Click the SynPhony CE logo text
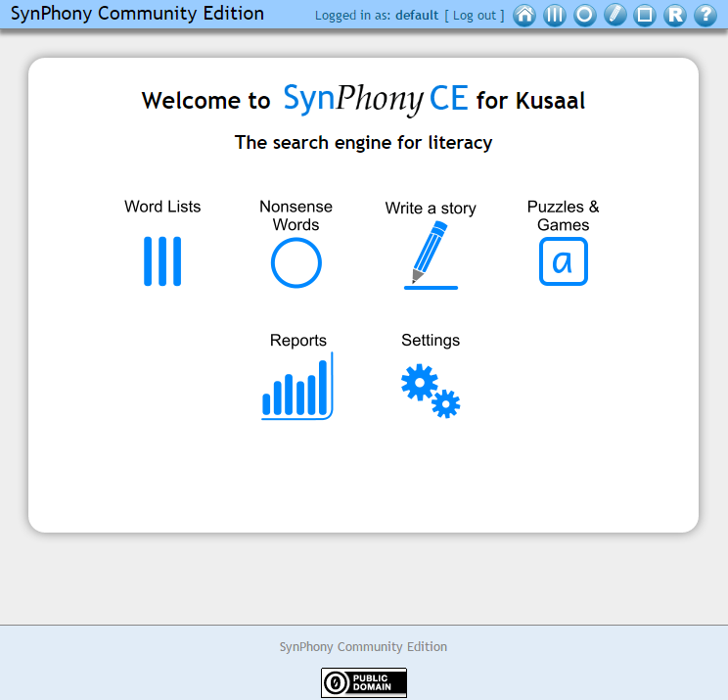Screen dimensions: 728x700 tap(376, 99)
